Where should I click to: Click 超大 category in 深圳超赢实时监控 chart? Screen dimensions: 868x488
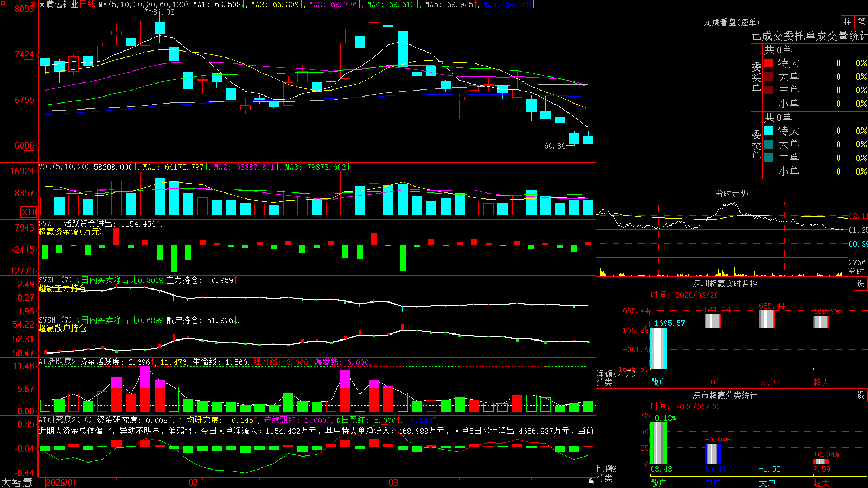[x=821, y=382]
